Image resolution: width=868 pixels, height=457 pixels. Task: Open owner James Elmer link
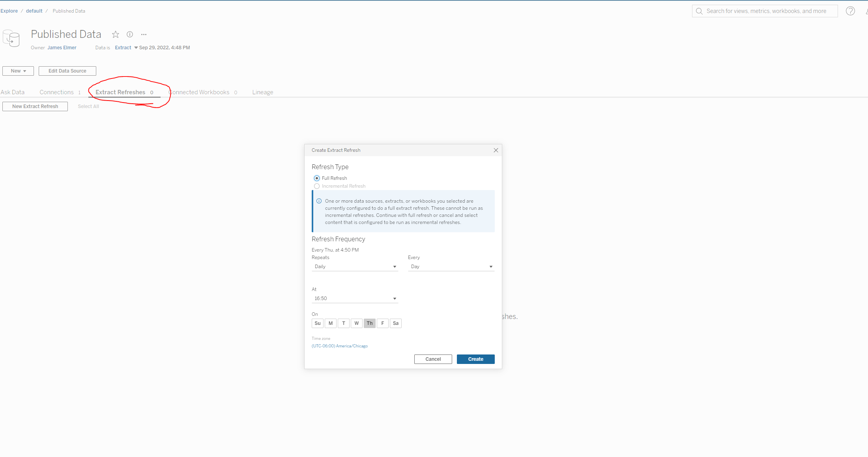click(62, 48)
